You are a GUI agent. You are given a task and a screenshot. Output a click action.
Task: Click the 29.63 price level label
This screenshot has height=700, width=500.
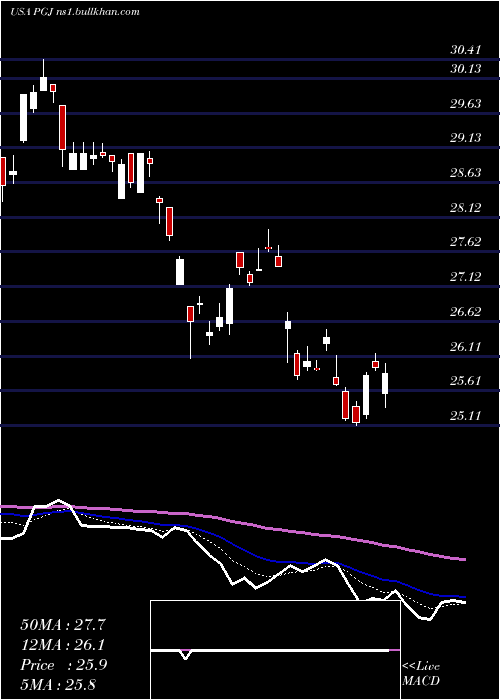466,104
